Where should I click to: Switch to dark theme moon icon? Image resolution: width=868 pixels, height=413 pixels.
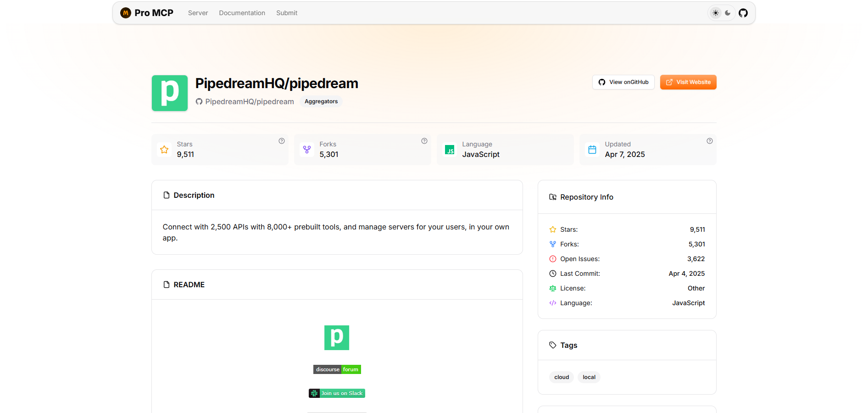(x=728, y=13)
